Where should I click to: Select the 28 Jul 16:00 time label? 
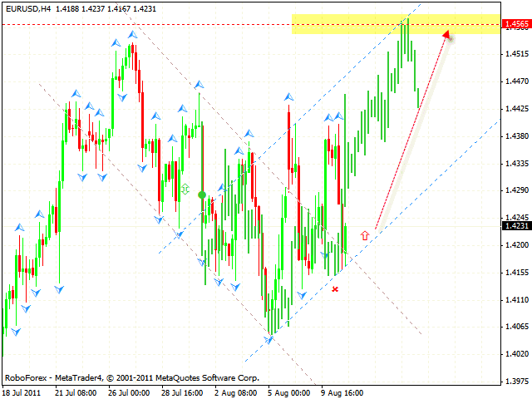pos(182,393)
